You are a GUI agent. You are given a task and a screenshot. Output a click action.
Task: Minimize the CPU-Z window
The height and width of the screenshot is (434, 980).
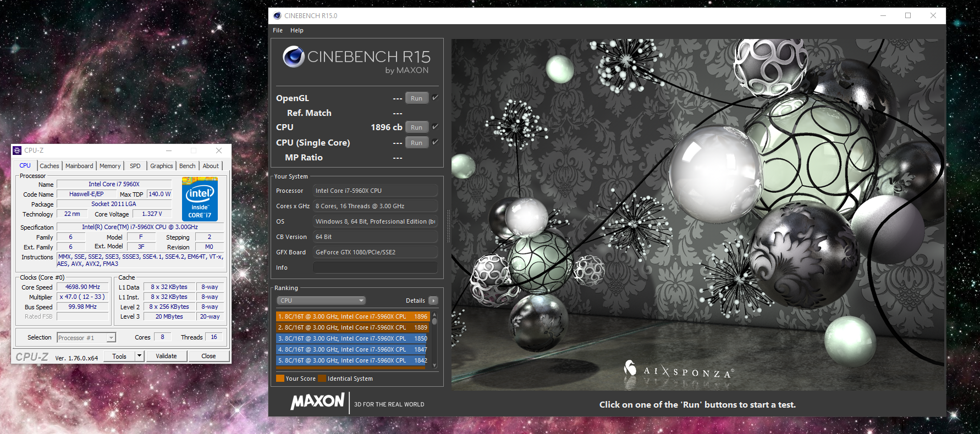point(169,150)
